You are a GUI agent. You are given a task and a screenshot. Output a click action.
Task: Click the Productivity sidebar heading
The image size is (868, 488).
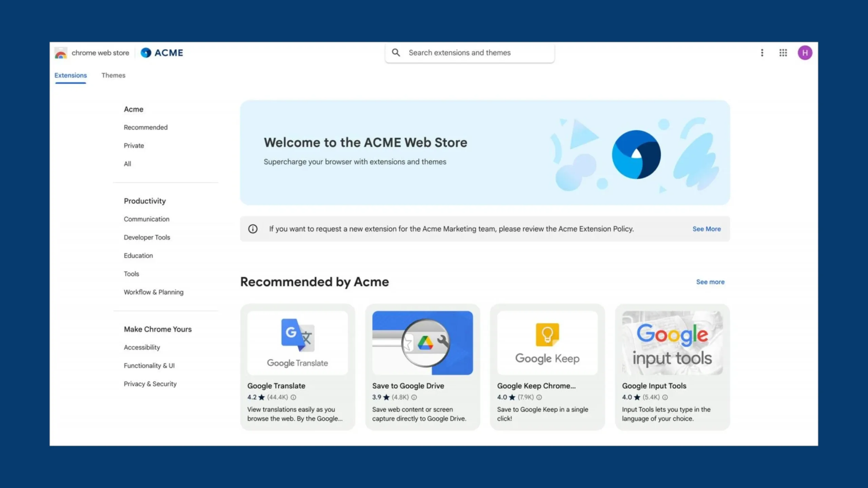coord(145,201)
